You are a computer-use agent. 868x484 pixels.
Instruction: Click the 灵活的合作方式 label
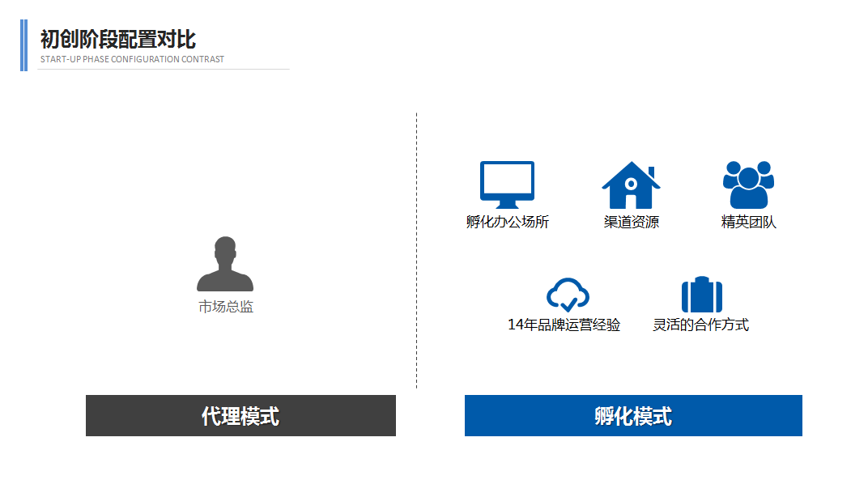click(701, 325)
